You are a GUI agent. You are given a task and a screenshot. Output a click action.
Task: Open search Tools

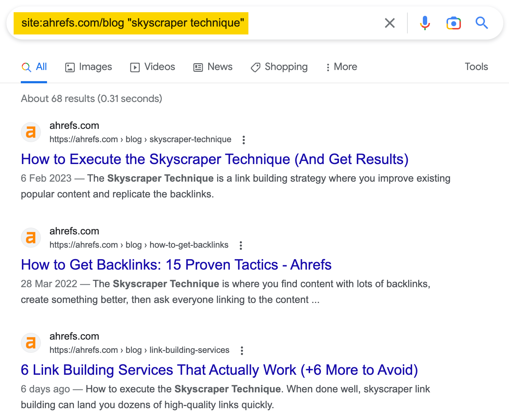(476, 67)
